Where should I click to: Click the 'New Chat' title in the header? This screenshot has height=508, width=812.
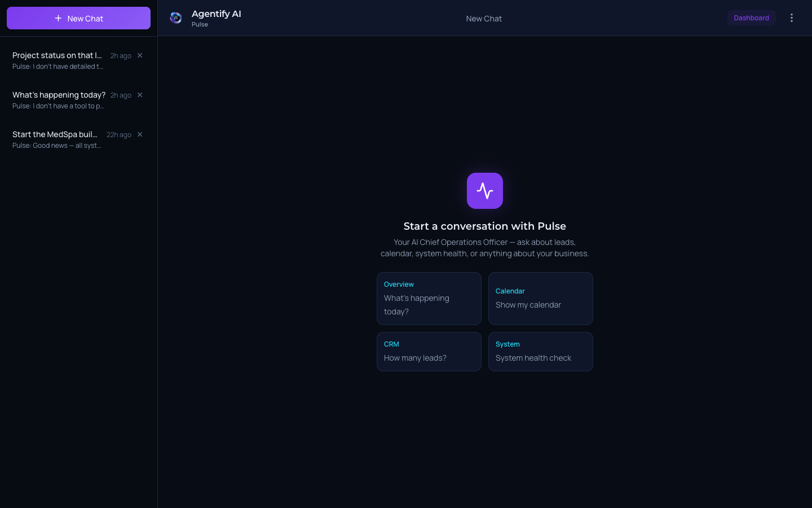coord(484,19)
